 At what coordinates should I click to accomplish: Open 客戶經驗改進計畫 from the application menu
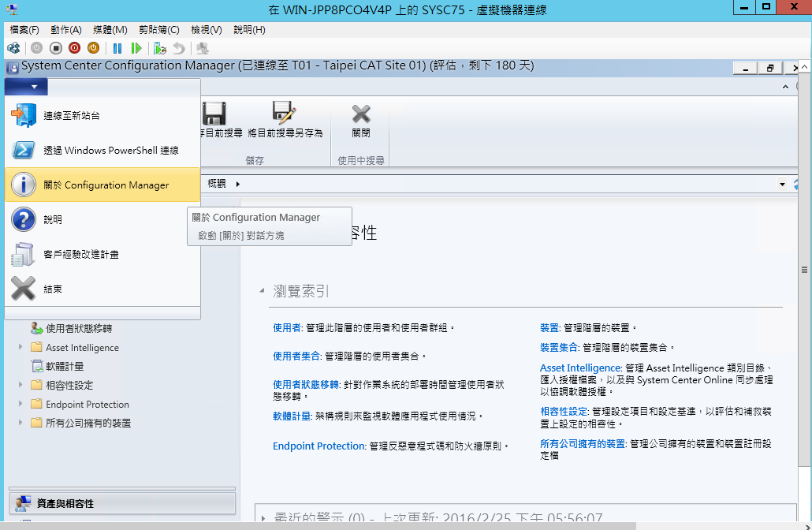click(102, 255)
